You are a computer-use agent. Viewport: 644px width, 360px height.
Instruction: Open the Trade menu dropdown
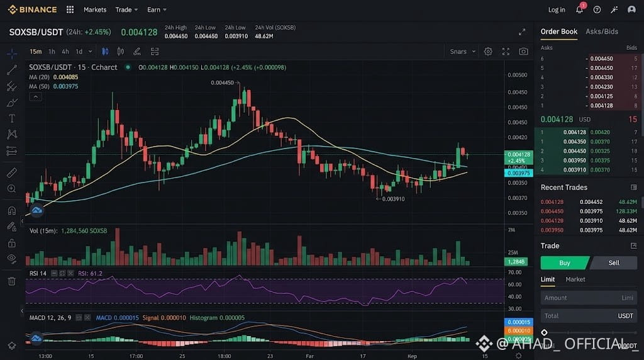pos(126,9)
